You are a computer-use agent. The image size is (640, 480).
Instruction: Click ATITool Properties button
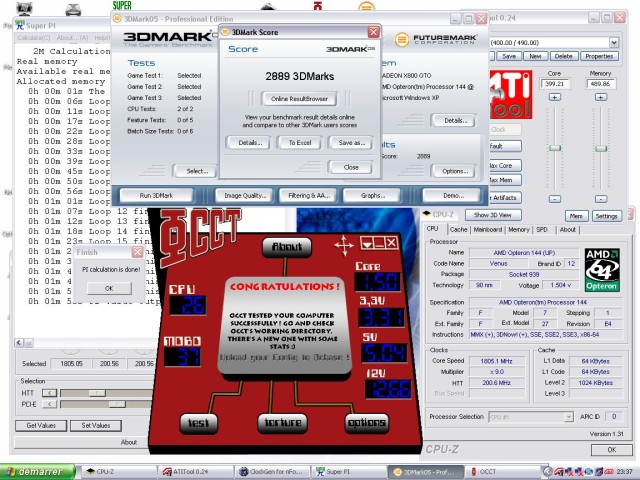[x=599, y=56]
